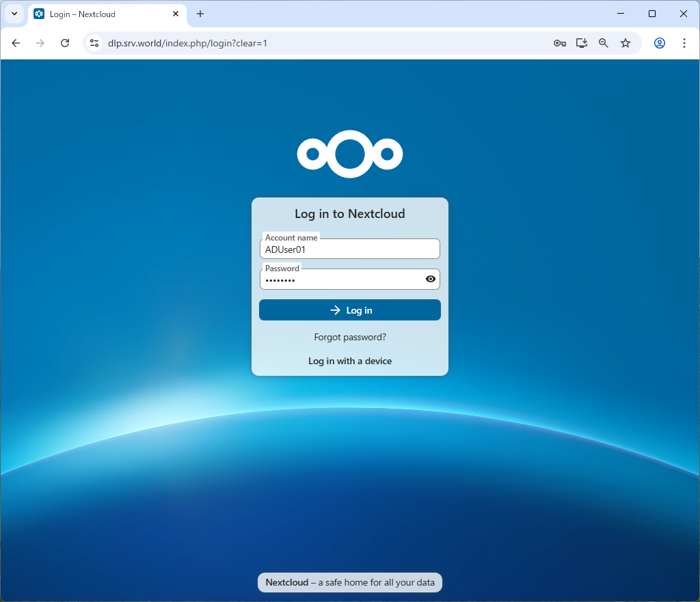Click the install app icon in address bar
Image resolution: width=700 pixels, height=602 pixels.
[581, 43]
